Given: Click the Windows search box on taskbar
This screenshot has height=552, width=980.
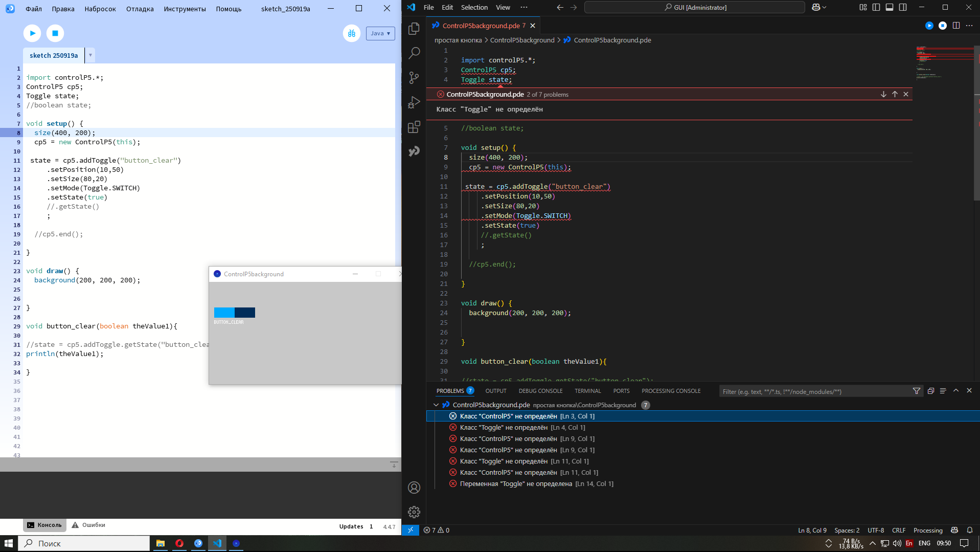Looking at the screenshot, I should 84,543.
